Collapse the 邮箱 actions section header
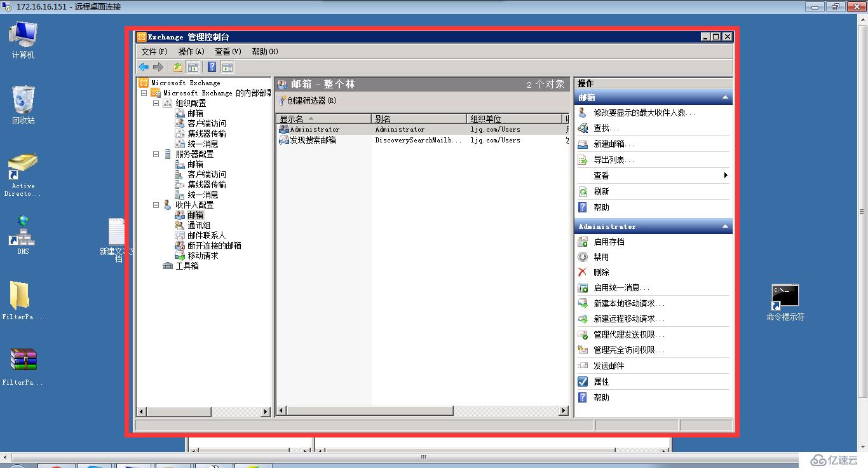 click(725, 97)
